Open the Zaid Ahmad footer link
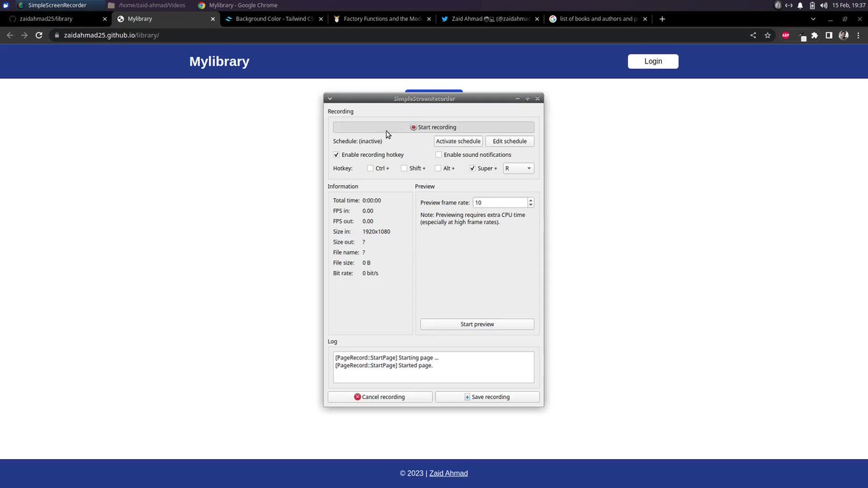This screenshot has width=868, height=488. 448,474
